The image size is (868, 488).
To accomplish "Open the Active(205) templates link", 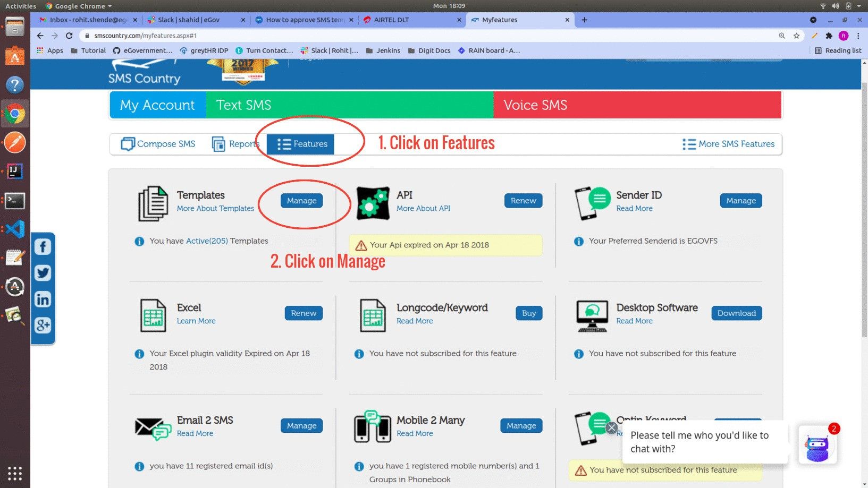I will [207, 241].
